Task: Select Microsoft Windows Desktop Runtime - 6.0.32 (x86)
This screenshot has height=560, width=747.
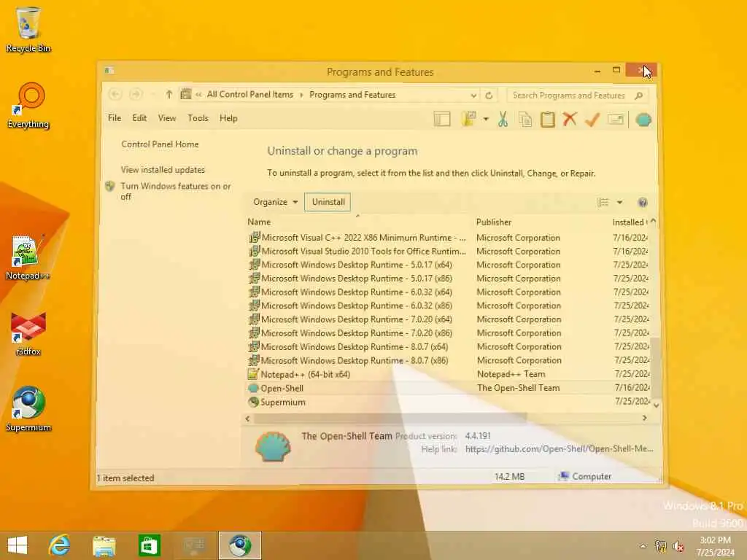Action: (448, 306)
